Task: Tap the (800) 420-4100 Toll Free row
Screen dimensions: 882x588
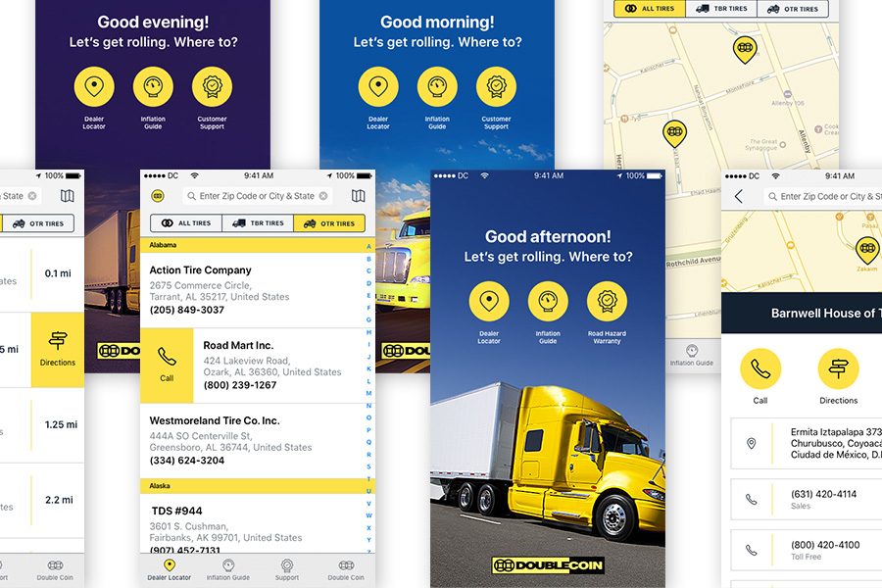Action: point(807,550)
